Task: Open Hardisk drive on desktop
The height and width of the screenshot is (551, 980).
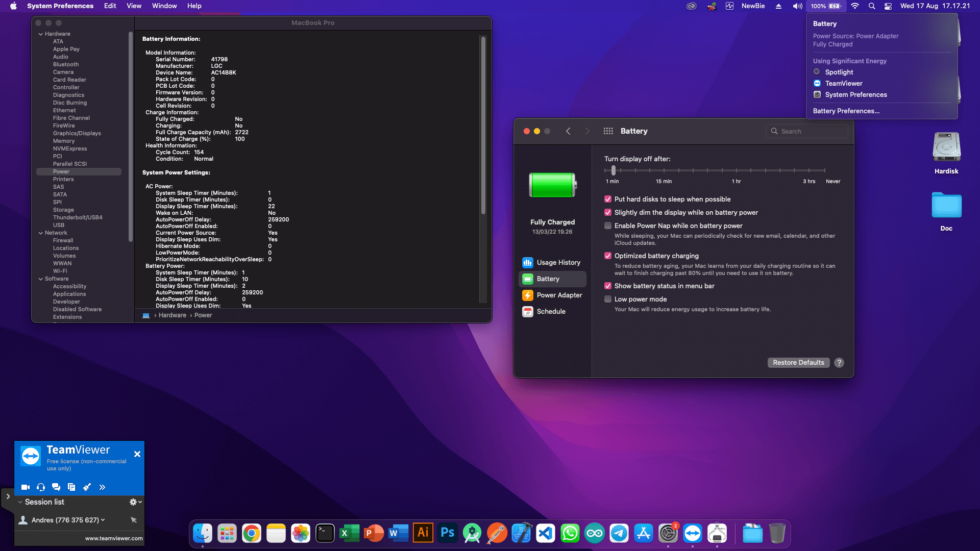Action: (946, 153)
